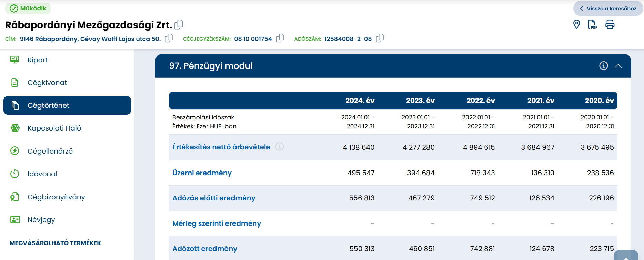Click the 2022. év column header
Viewport: 644px width, 260px height.
click(481, 101)
